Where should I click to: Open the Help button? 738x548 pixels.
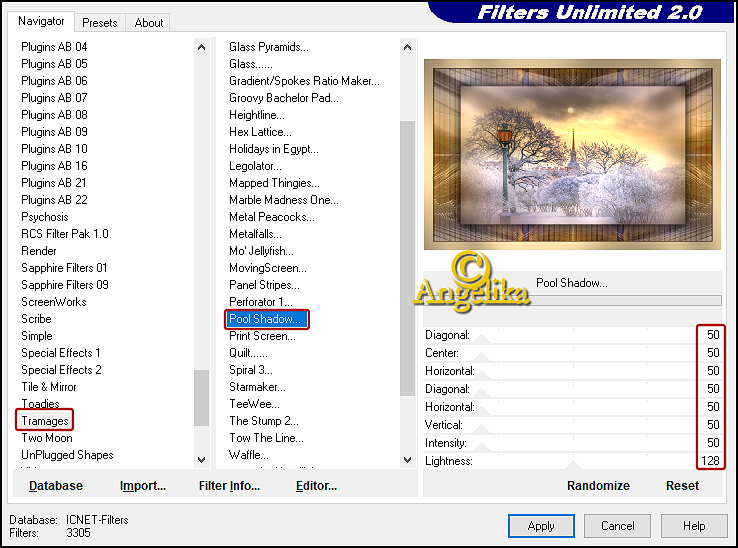pyautogui.click(x=694, y=526)
